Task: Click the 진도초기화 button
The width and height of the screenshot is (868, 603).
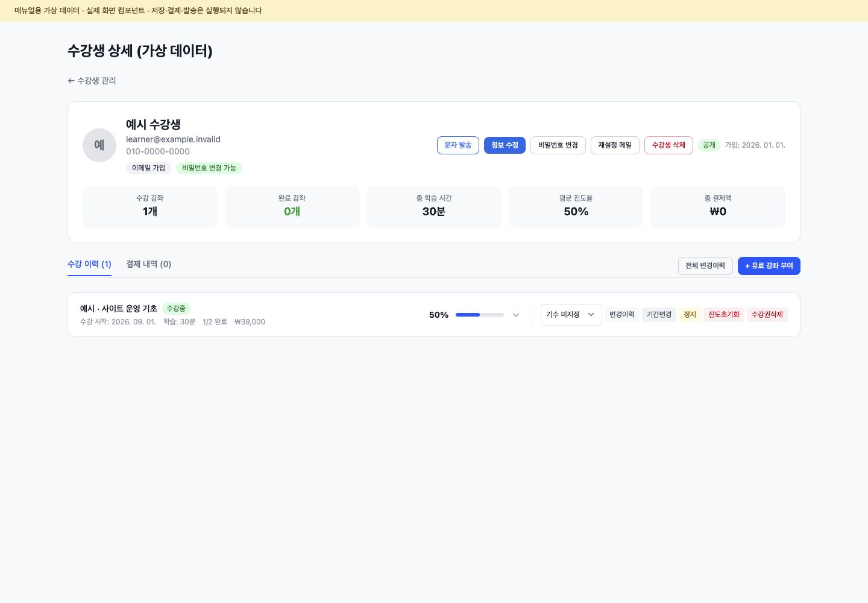Action: tap(724, 315)
